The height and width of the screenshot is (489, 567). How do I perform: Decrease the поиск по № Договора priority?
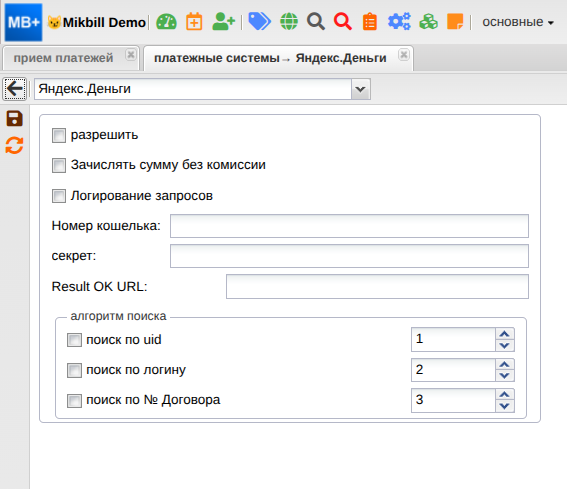click(x=505, y=406)
